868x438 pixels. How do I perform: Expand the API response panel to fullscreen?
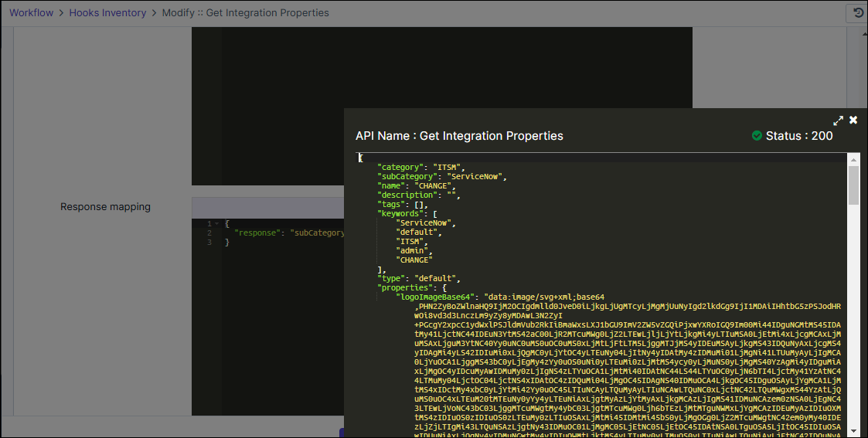tap(838, 121)
